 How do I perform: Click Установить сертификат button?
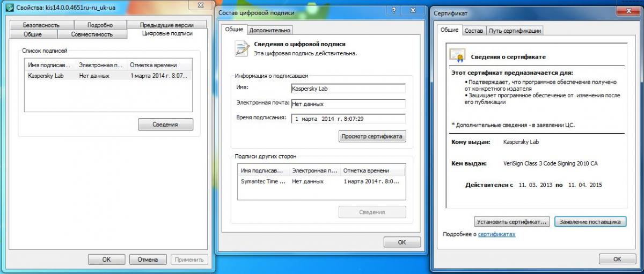[x=512, y=222]
